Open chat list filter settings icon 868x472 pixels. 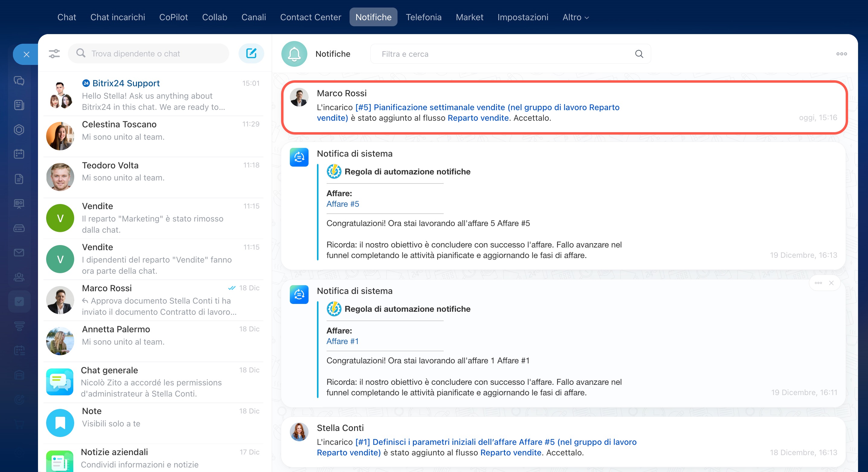pyautogui.click(x=54, y=54)
